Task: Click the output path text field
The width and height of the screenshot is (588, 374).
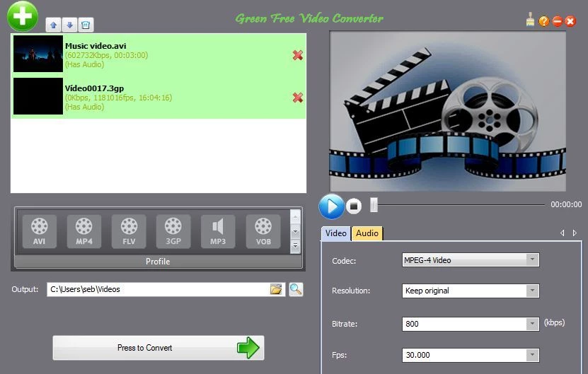Action: point(157,289)
